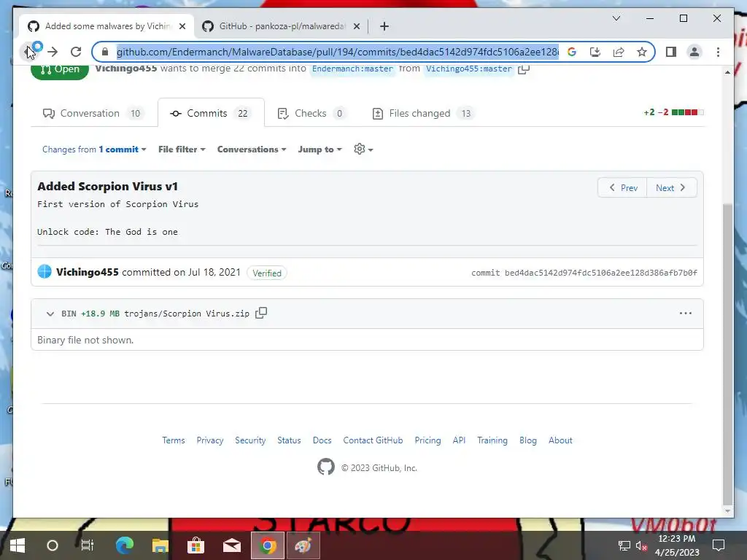Open Terms footer link
The height and width of the screenshot is (560, 747).
(x=174, y=440)
